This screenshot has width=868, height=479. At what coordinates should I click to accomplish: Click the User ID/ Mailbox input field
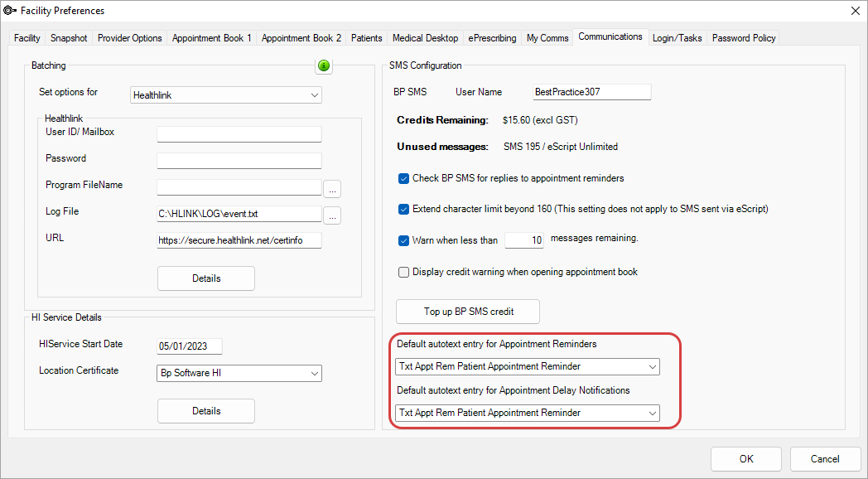pos(239,134)
